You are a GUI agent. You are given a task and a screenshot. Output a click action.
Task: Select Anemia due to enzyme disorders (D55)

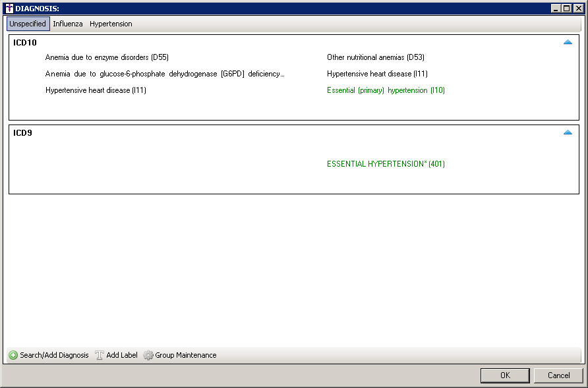click(x=107, y=57)
